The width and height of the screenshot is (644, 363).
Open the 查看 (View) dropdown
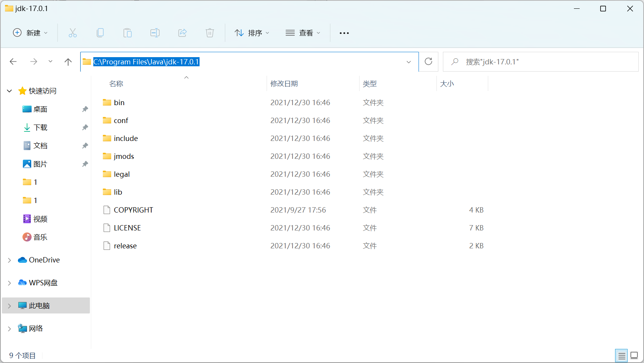tap(303, 33)
